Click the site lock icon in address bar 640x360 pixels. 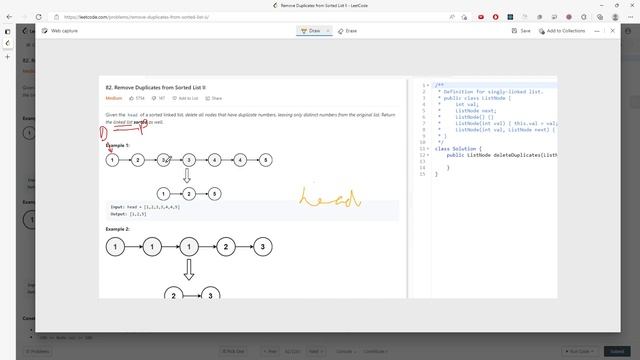click(x=56, y=17)
